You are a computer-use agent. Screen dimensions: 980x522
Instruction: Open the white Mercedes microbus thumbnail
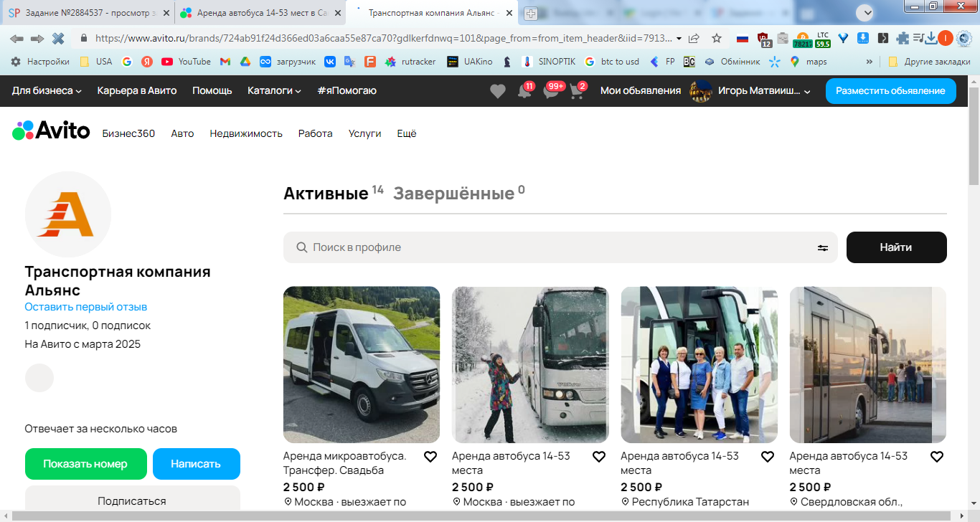coord(362,365)
